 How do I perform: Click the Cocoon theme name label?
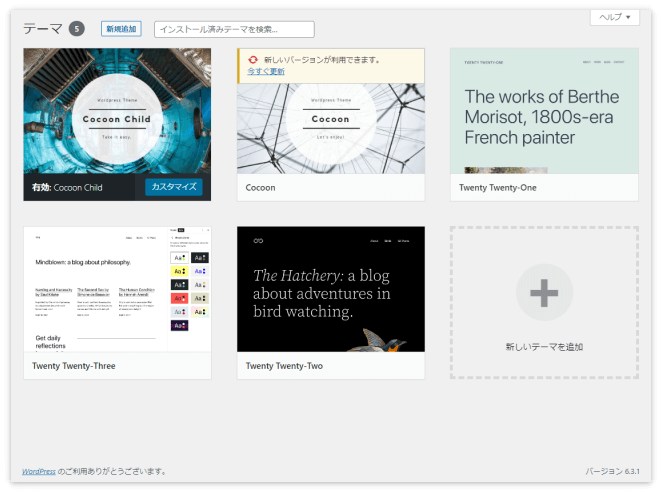tap(260, 187)
